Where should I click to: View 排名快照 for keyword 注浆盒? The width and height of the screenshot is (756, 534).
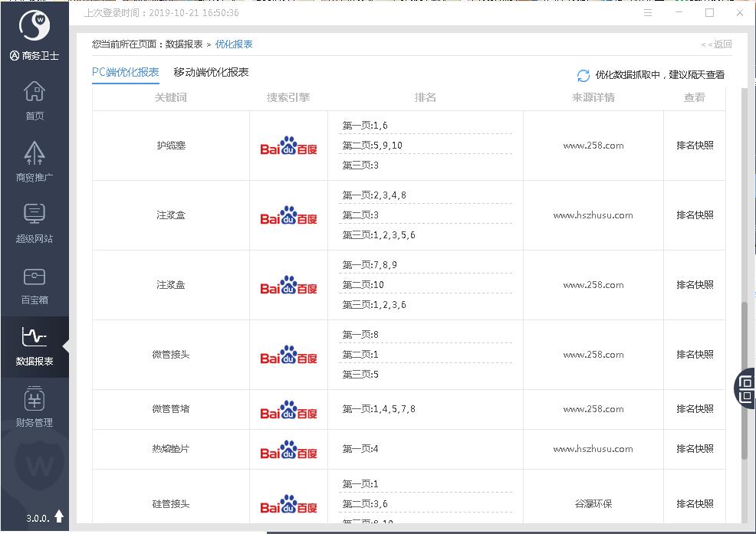click(x=695, y=215)
